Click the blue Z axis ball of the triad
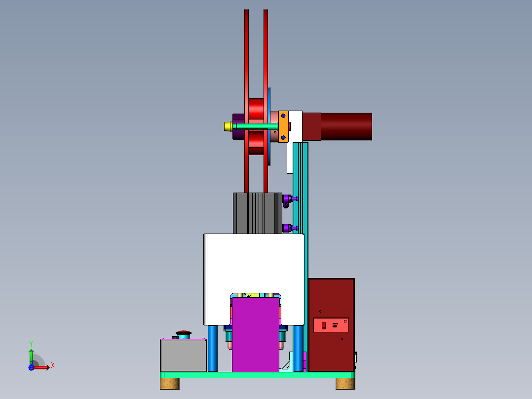Viewport: 532px width, 399px height. 31,367
